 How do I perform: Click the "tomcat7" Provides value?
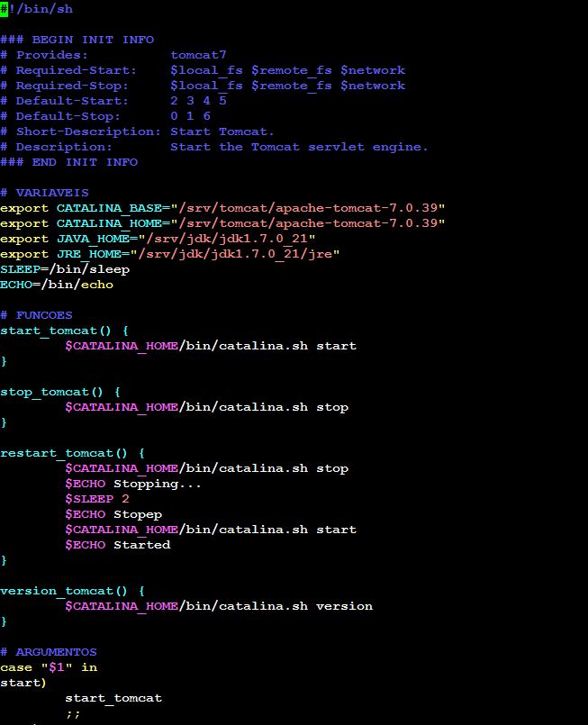tap(198, 55)
